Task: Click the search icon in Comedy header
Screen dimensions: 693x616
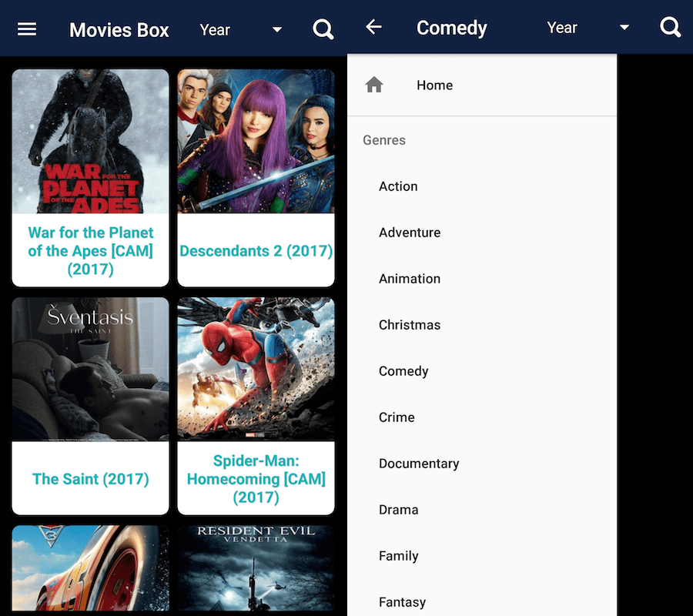Action: click(x=670, y=28)
